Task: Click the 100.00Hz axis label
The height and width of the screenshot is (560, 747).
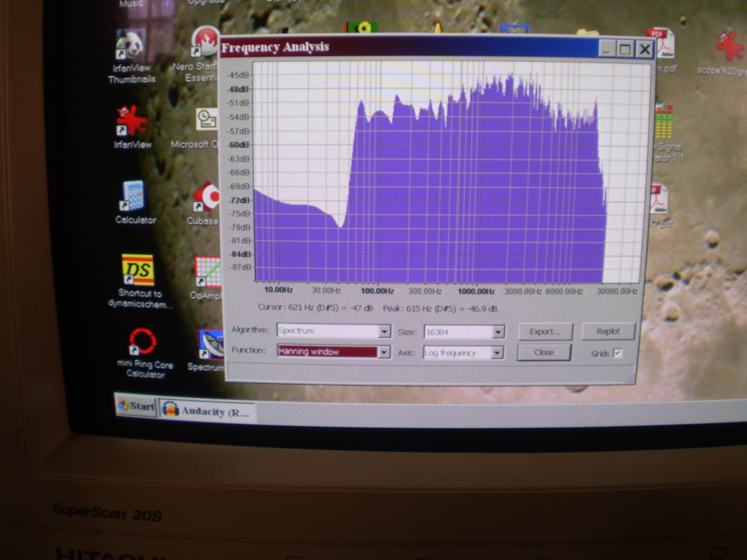Action: (377, 291)
